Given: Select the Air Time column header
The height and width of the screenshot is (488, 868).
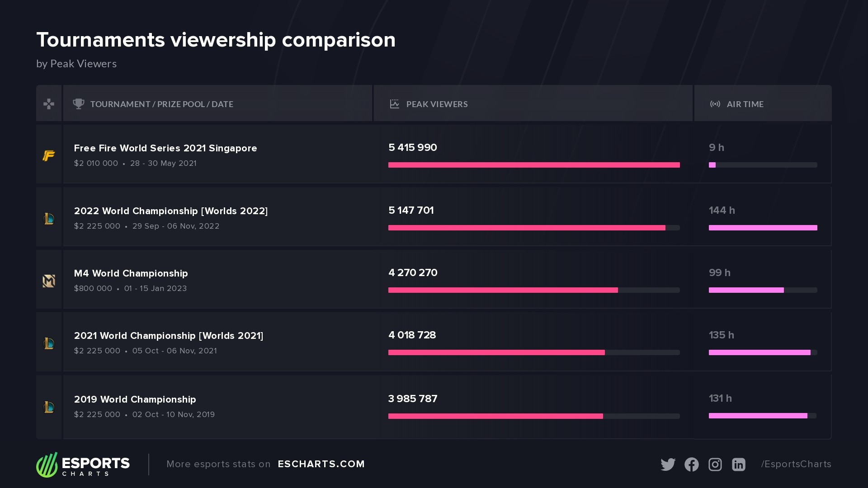Looking at the screenshot, I should click(x=763, y=103).
